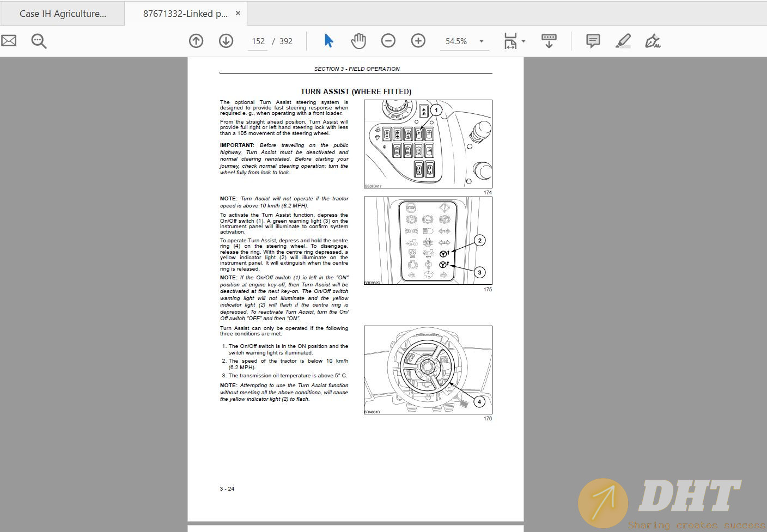767x532 pixels.
Task: Click the scrolling mode keyboard icon
Action: (549, 41)
